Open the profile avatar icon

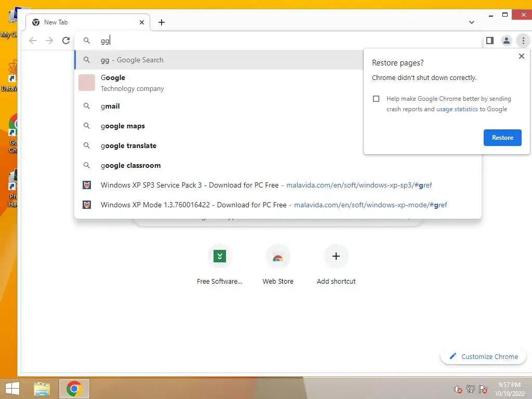(506, 41)
